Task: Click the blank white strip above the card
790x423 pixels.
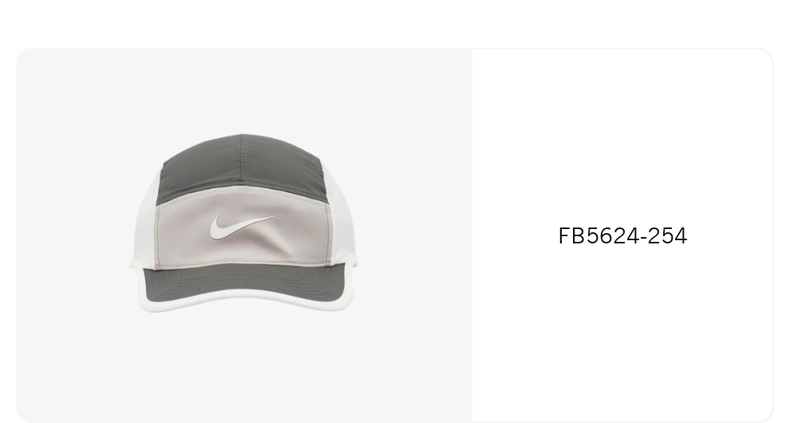Action: click(x=395, y=23)
